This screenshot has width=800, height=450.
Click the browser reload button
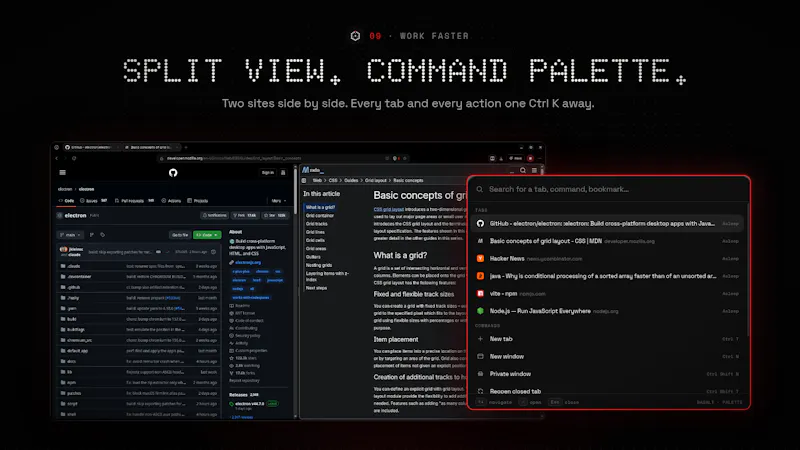(x=74, y=158)
